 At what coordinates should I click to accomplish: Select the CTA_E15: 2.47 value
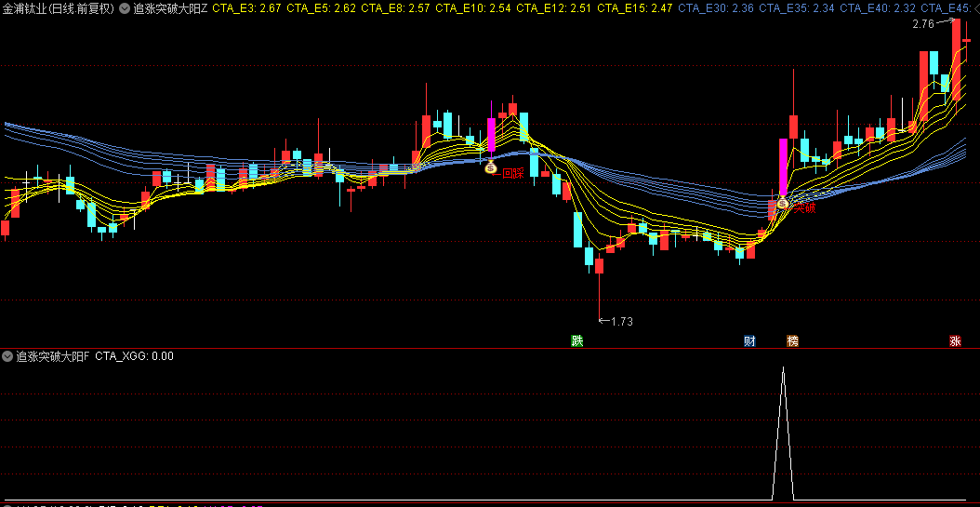point(635,8)
